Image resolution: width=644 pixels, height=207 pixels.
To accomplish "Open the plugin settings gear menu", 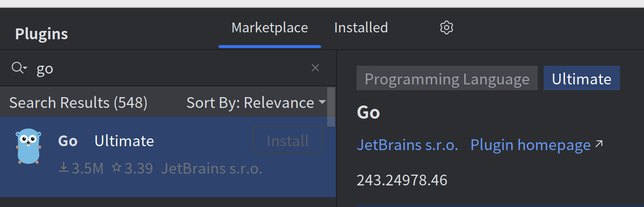I will [446, 27].
